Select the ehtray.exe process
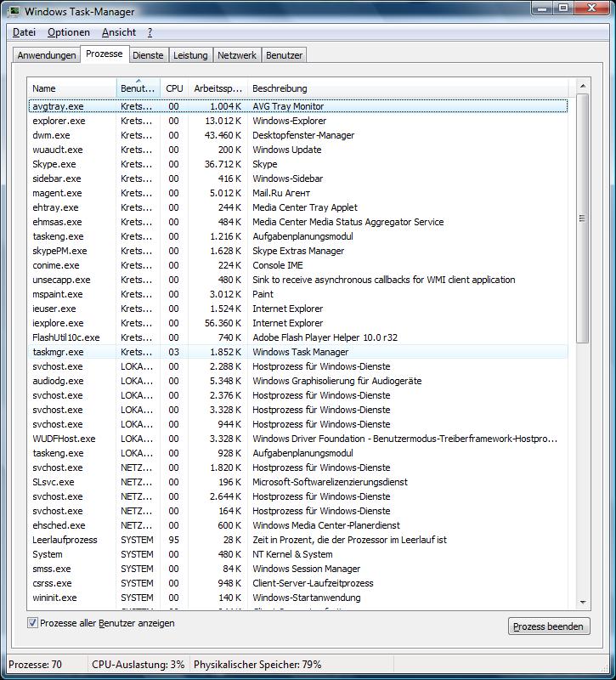This screenshot has width=616, height=680. pyautogui.click(x=298, y=207)
